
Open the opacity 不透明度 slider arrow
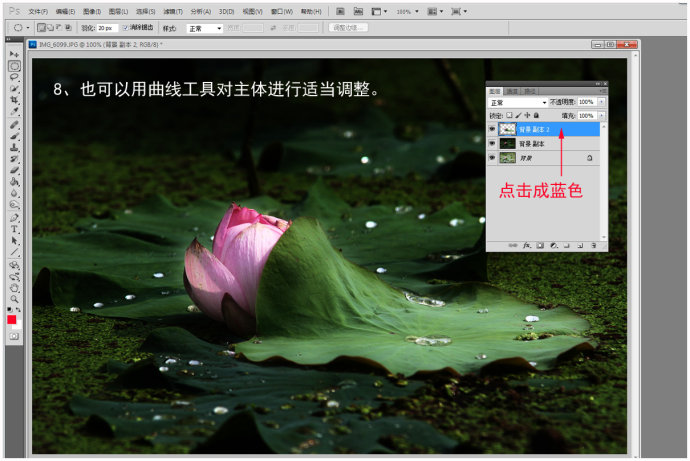(x=602, y=102)
